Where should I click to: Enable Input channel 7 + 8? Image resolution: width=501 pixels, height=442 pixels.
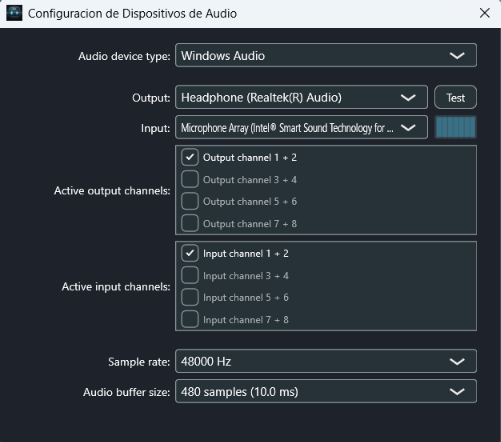190,319
